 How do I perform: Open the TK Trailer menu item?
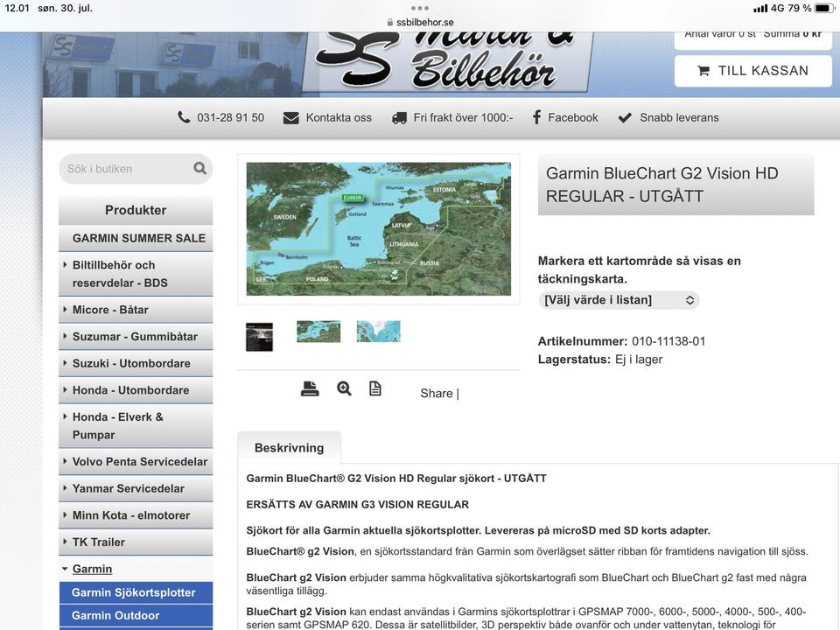[136, 542]
